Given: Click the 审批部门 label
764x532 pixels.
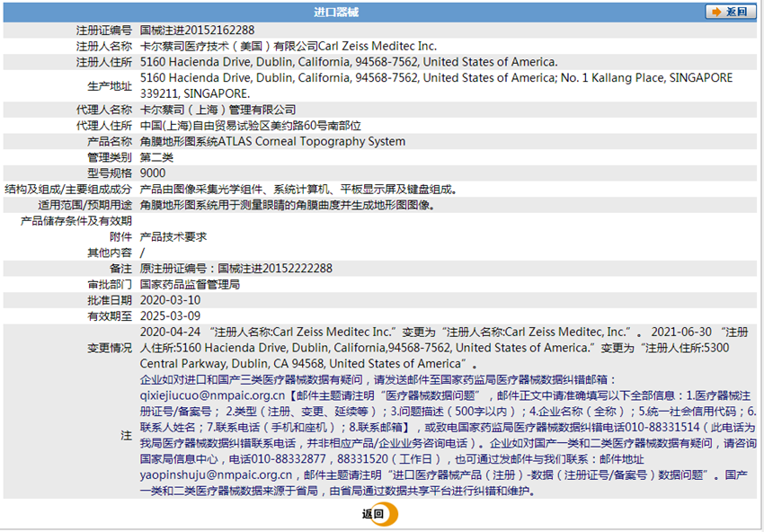Looking at the screenshot, I should [110, 285].
